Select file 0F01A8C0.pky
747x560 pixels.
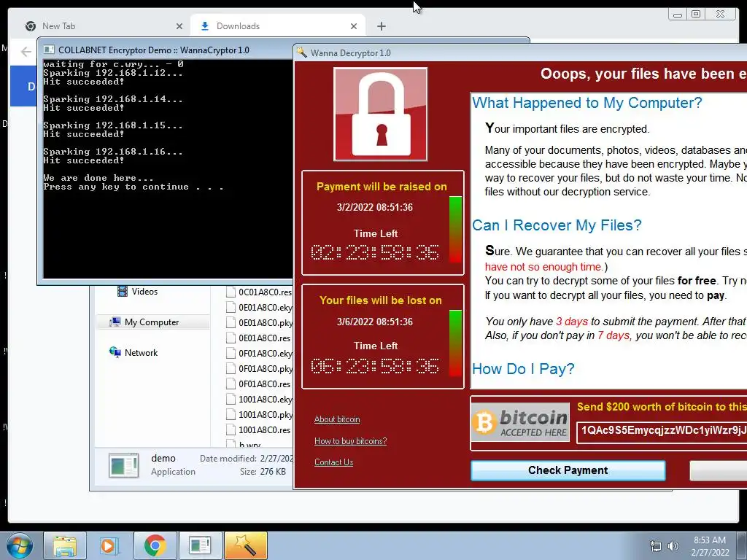pyautogui.click(x=260, y=368)
